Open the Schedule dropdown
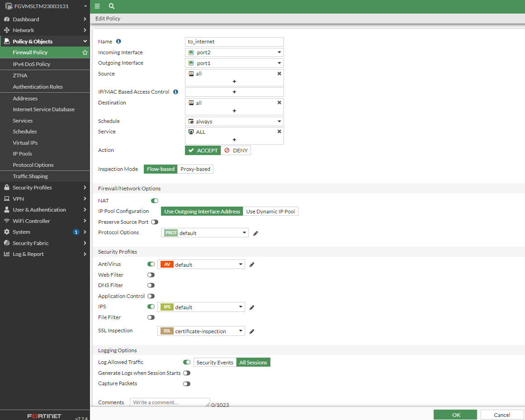Screen dimensions: 525x420 click(x=234, y=122)
